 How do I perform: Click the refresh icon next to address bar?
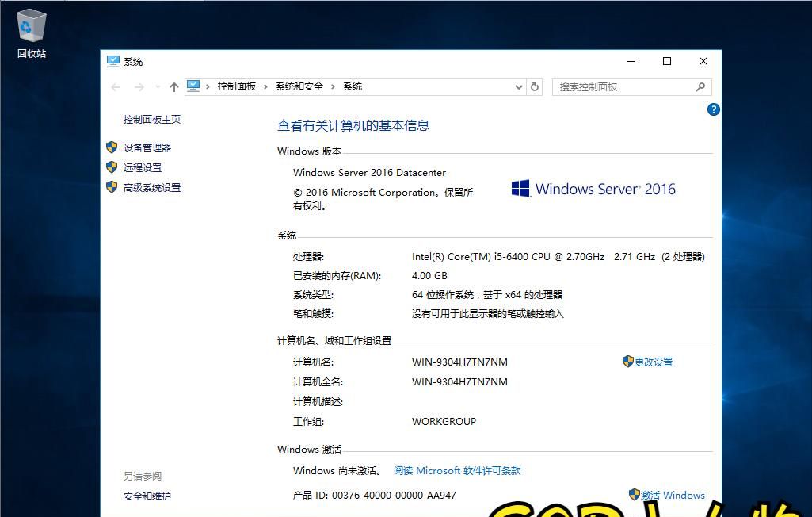[x=535, y=86]
